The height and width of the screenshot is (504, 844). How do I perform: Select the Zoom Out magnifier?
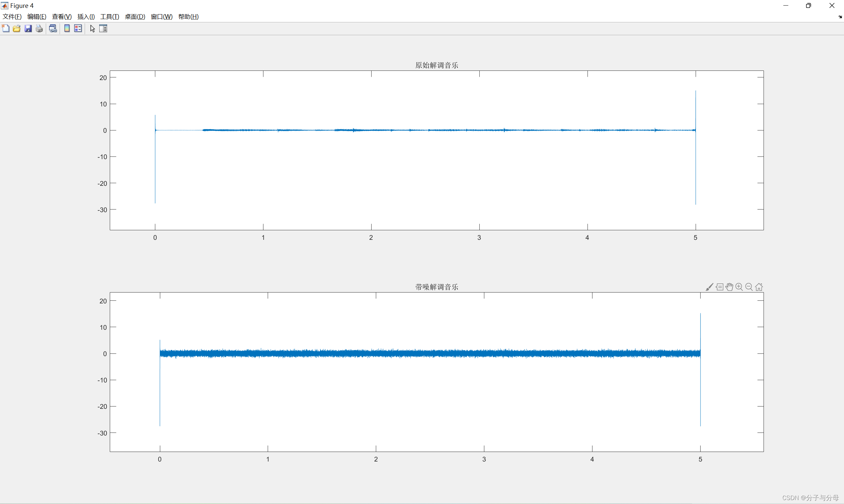(x=749, y=287)
